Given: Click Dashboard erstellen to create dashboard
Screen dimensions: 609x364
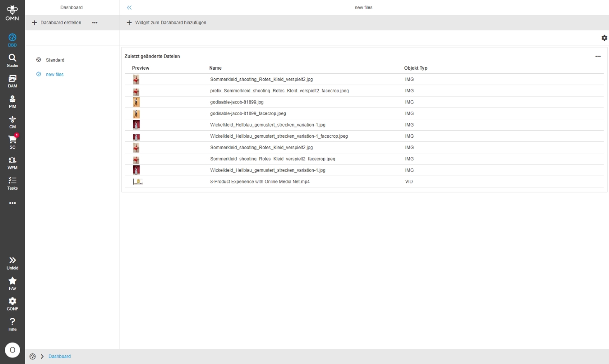Looking at the screenshot, I should coord(56,23).
